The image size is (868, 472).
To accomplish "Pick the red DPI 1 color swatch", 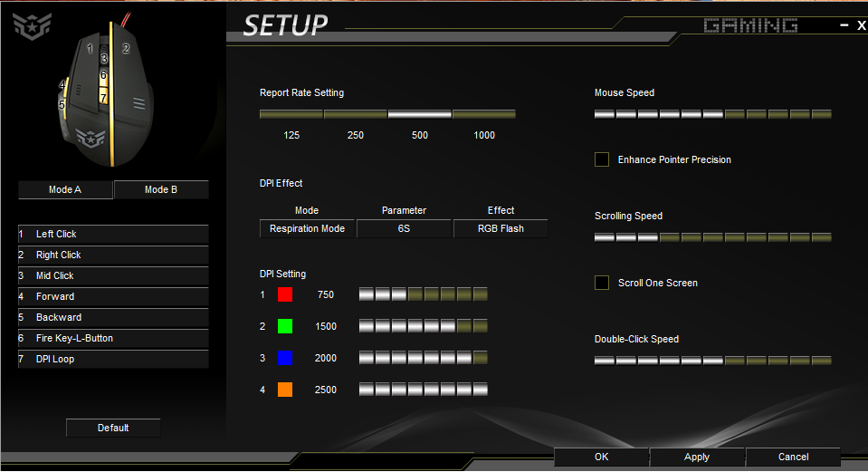I will tap(285, 294).
